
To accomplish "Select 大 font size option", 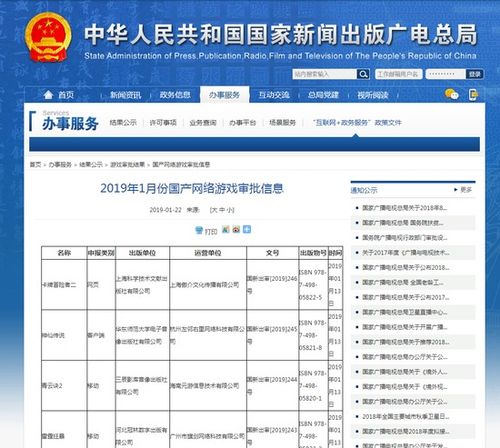I will point(214,210).
